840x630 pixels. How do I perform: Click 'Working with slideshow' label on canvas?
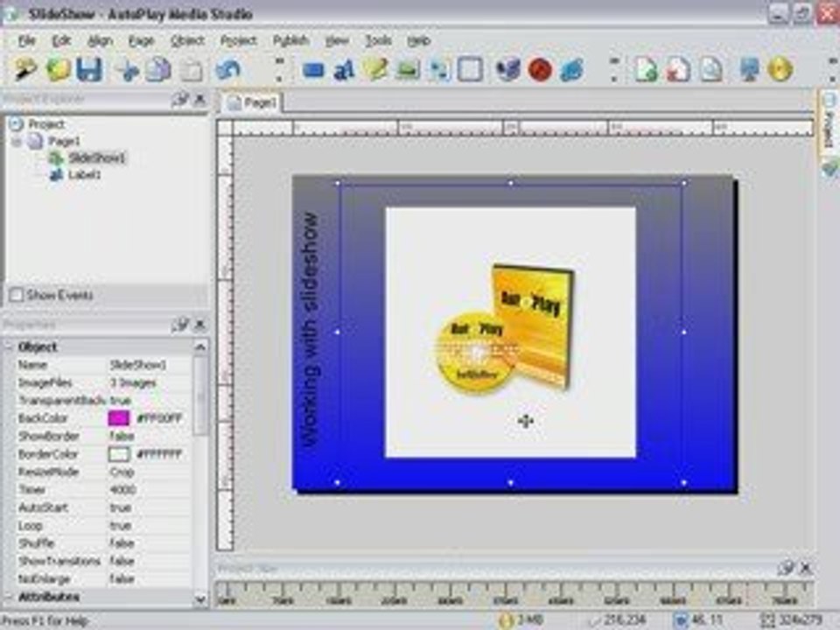click(x=310, y=330)
